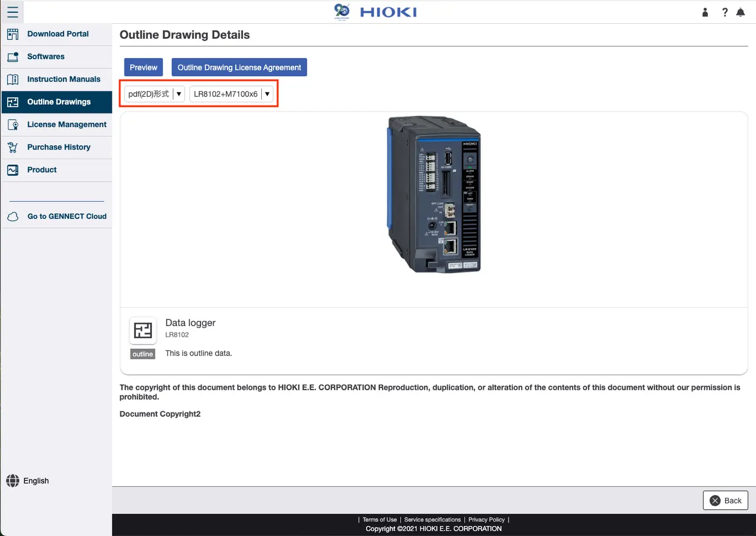Click the outline drawing icon beside Data logger
This screenshot has width=756, height=536.
143,330
